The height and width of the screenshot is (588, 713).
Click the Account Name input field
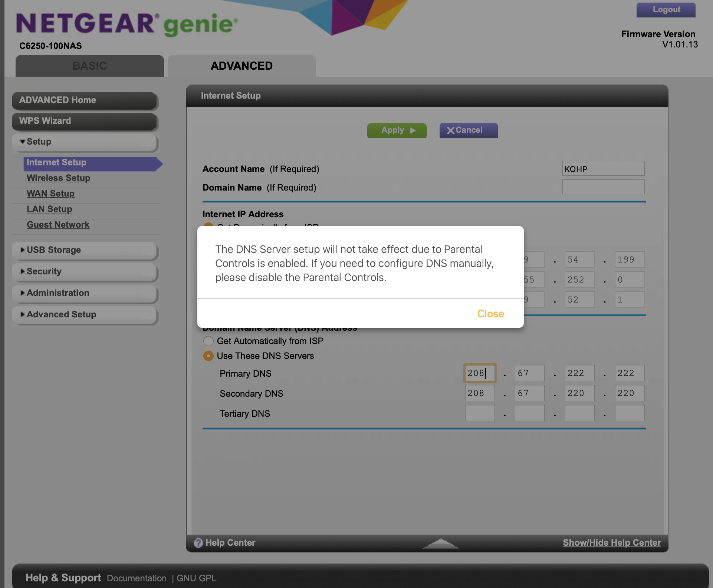point(603,169)
